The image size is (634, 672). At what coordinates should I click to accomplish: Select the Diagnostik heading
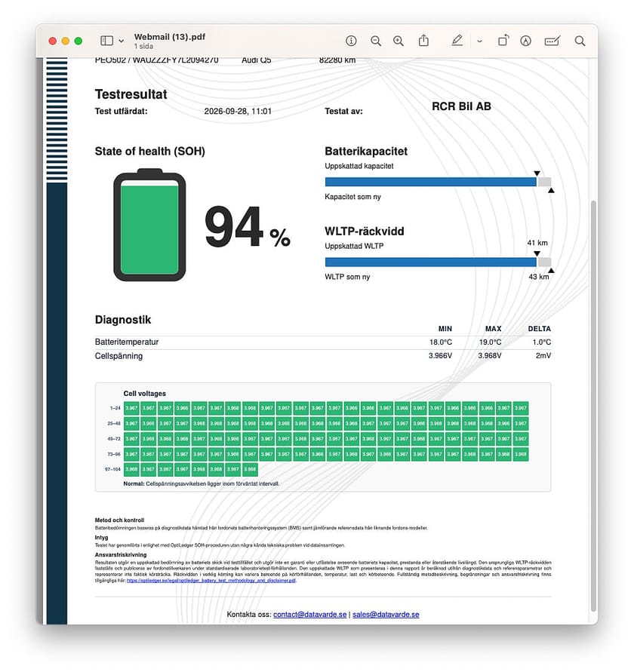pos(123,320)
